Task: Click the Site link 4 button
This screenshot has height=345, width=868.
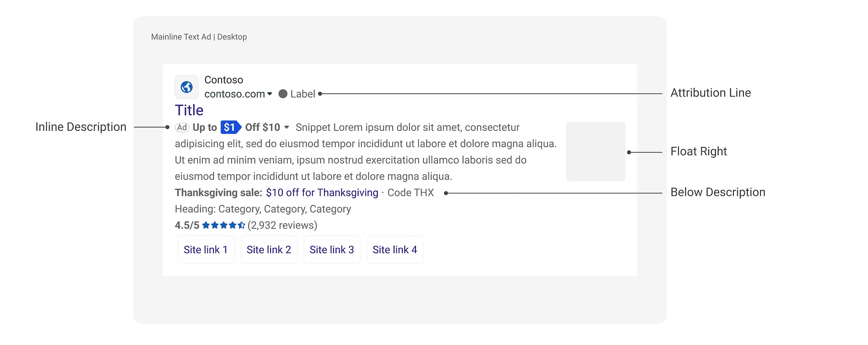Action: [x=395, y=250]
